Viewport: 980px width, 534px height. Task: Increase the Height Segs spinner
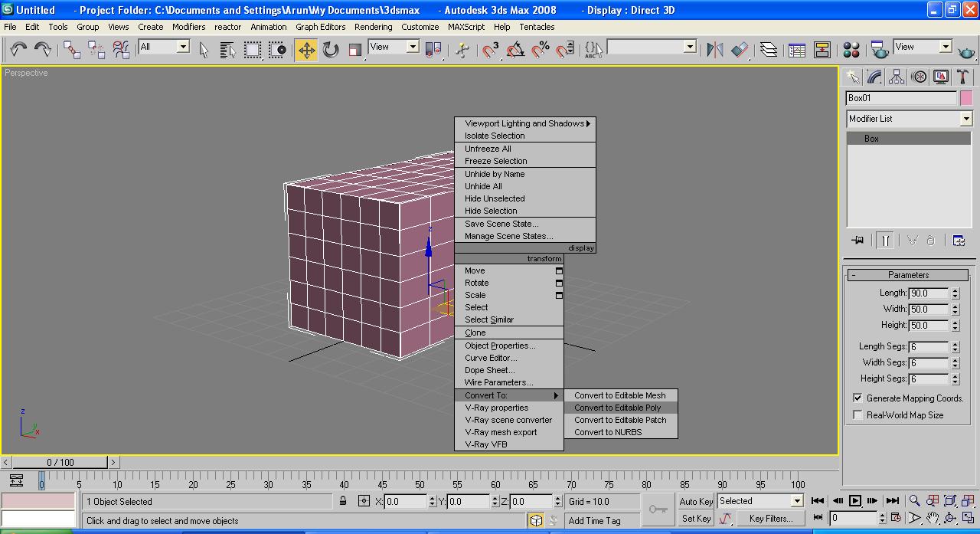coord(955,376)
